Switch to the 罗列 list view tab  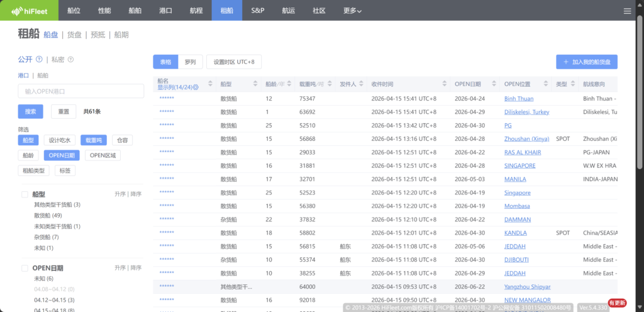tap(190, 62)
